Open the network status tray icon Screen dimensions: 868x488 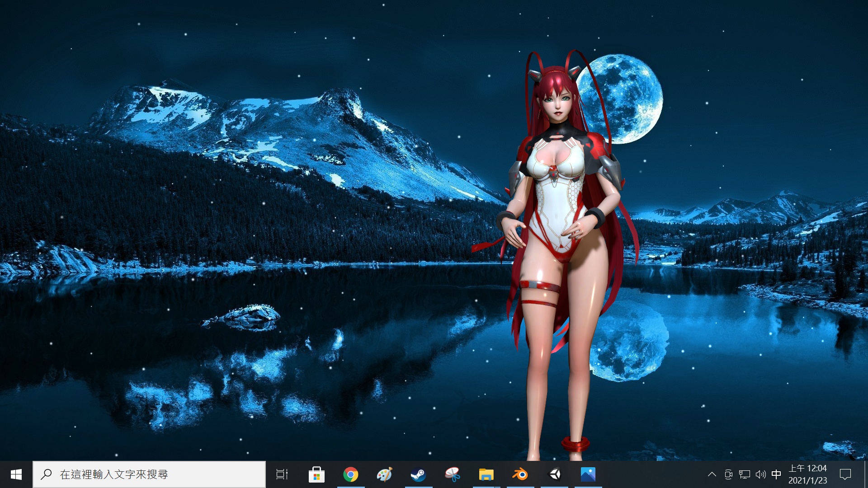tap(745, 474)
